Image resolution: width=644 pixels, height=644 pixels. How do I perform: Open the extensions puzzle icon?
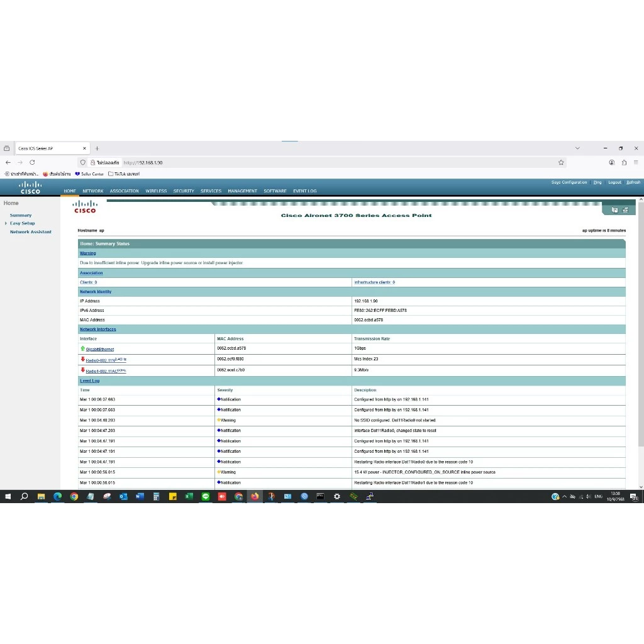click(624, 163)
